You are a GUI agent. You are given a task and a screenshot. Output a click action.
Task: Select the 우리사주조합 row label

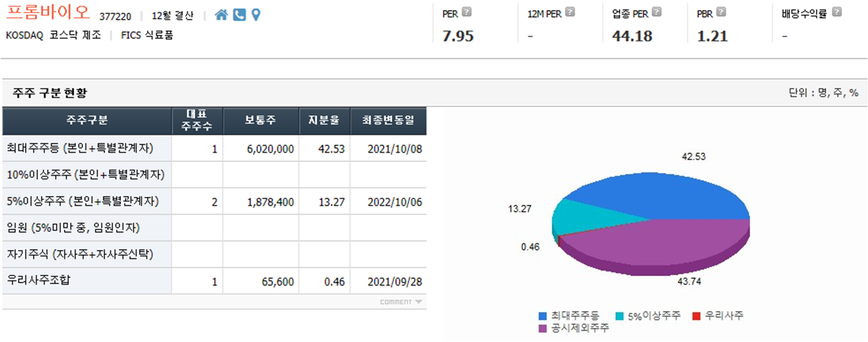(x=38, y=280)
